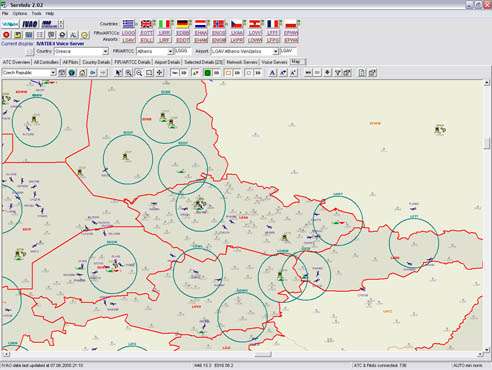492x370 pixels.
Task: Expand the FIR/ARTCC dropdown showing Athens
Action: click(155, 52)
